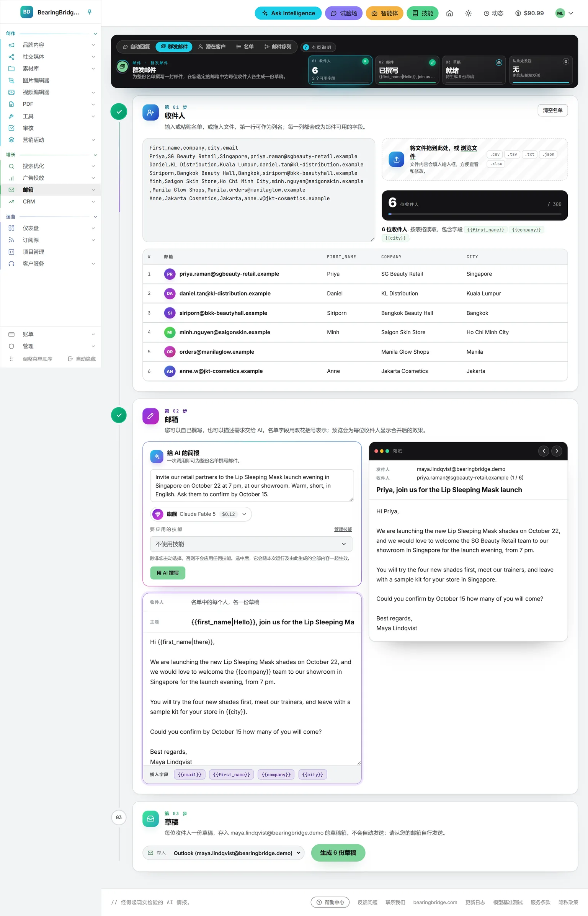Screen dimensions: 588x916
Task: Click the 搜索优化 magnifier icon
Action: pyautogui.click(x=11, y=167)
